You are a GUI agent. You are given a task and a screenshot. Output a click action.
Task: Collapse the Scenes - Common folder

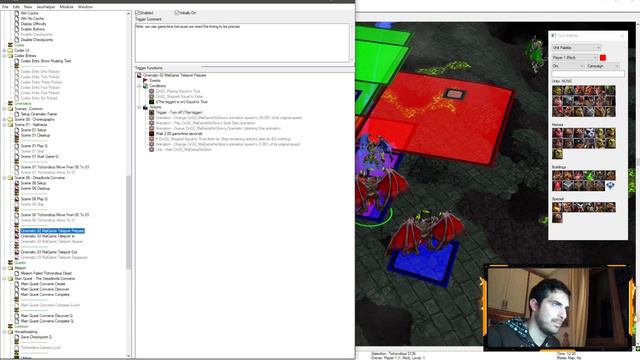(x=4, y=109)
